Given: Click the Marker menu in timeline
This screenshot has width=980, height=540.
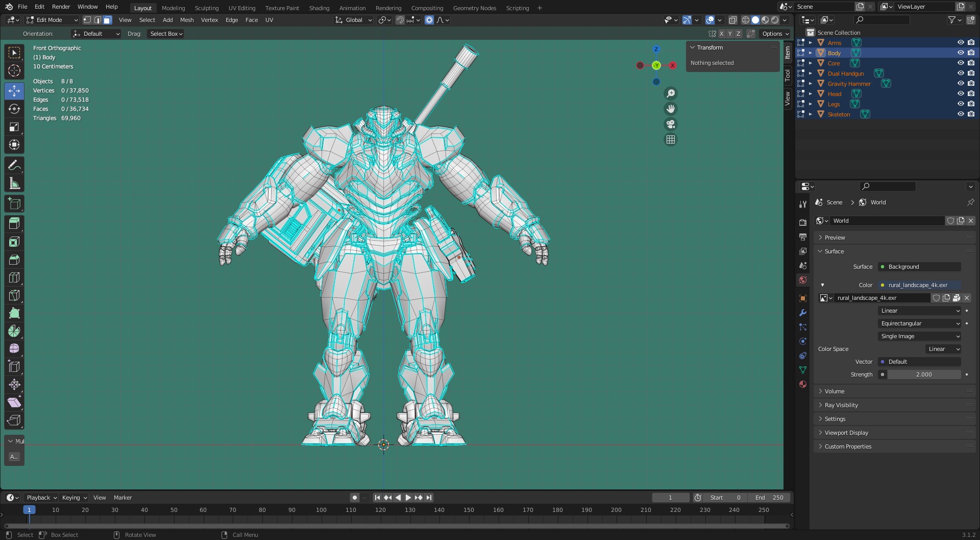Looking at the screenshot, I should click(x=122, y=498).
